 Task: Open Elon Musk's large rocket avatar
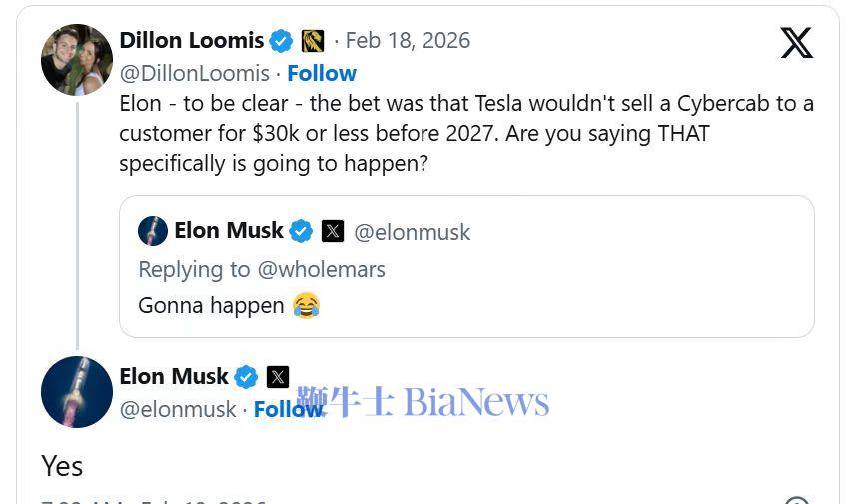point(77,392)
